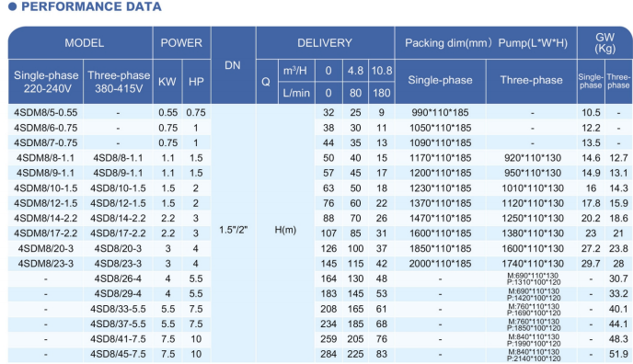This screenshot has width=633, height=364.
Task: Click three-phase dimension 920*110*130
Action: (533, 158)
